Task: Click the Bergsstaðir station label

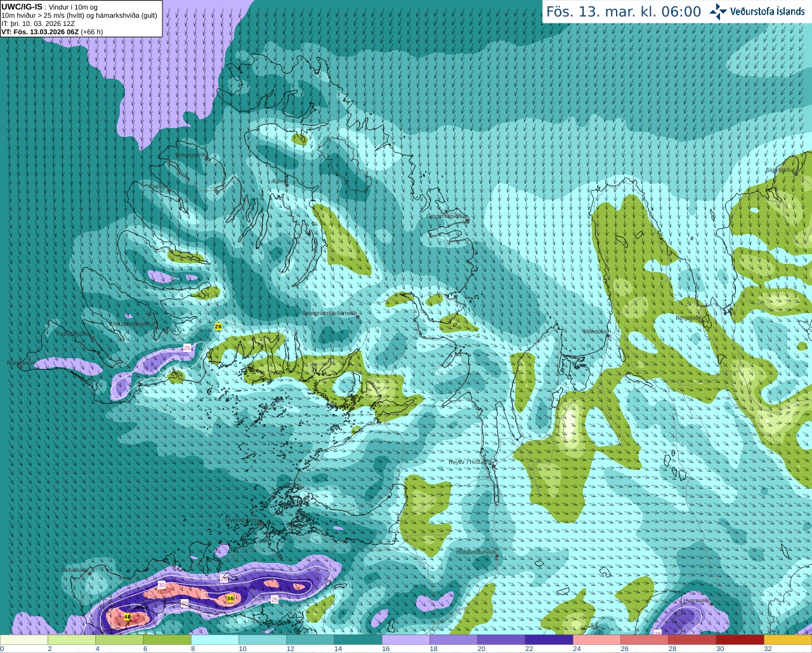Action: [x=688, y=318]
